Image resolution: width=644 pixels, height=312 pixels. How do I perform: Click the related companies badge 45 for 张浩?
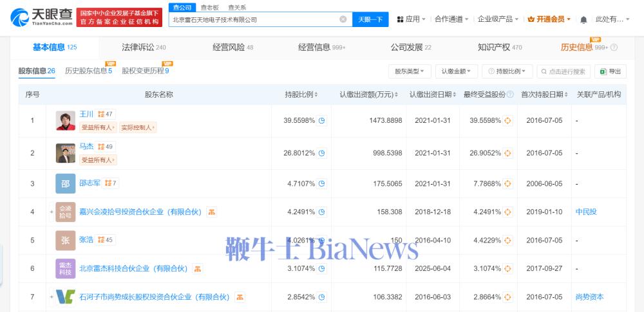pyautogui.click(x=105, y=240)
